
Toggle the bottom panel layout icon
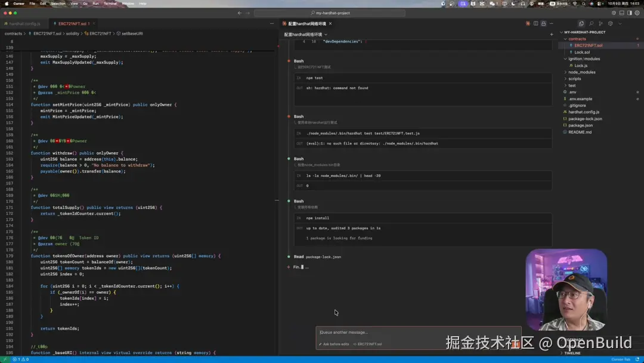tap(621, 13)
